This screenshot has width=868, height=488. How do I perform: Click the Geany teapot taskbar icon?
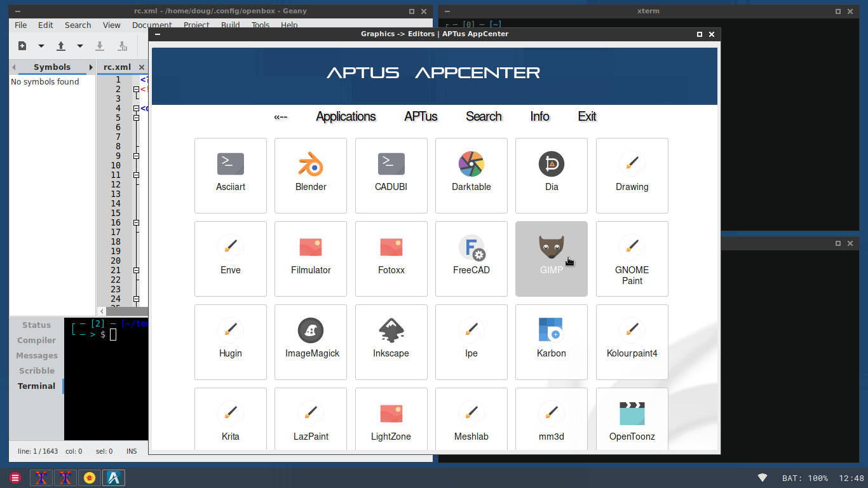(90, 478)
